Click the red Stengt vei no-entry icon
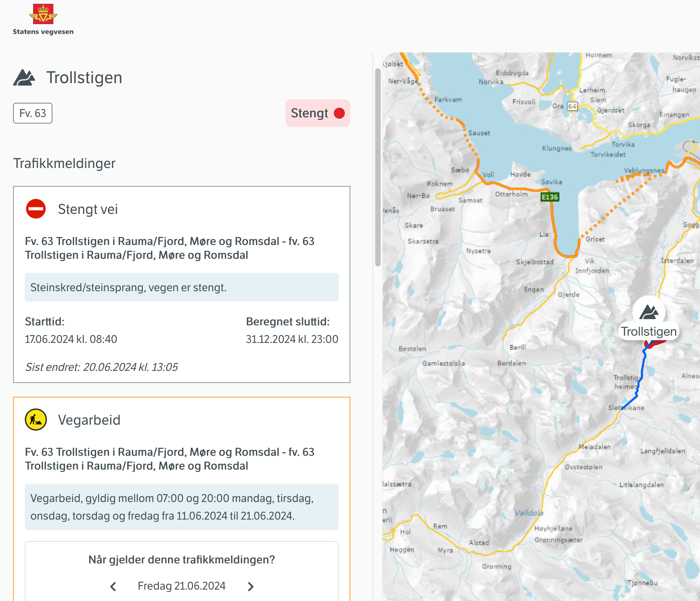 [x=36, y=209]
